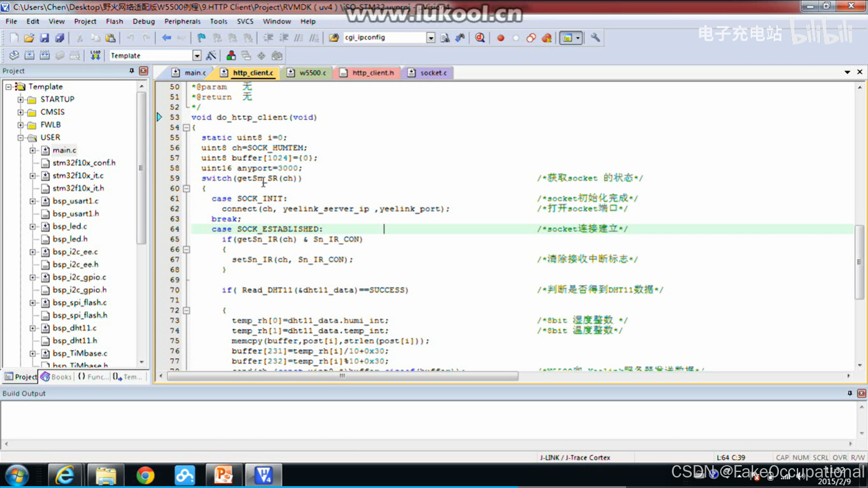Select bsp_dht11.c in project tree
Viewport: 868px width, 488px height.
click(x=74, y=328)
